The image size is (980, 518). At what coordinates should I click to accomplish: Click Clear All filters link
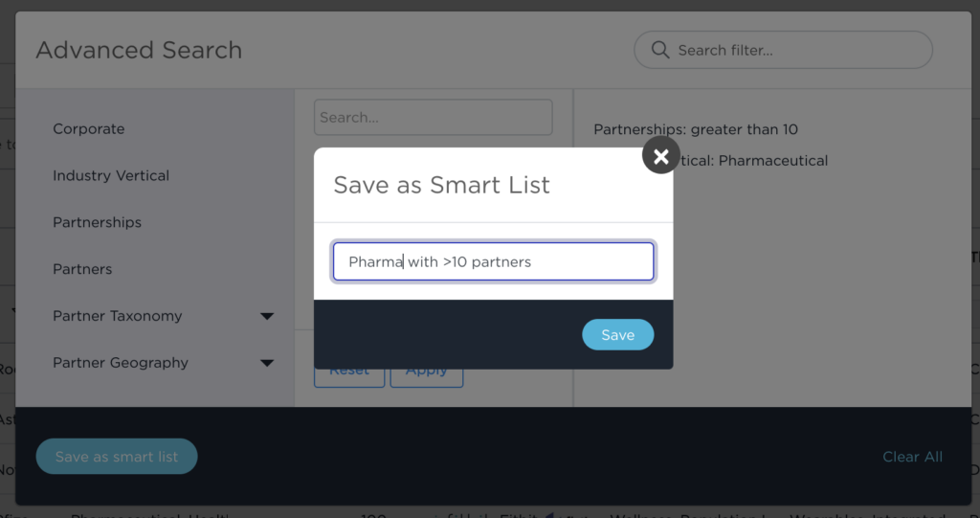[x=912, y=457]
